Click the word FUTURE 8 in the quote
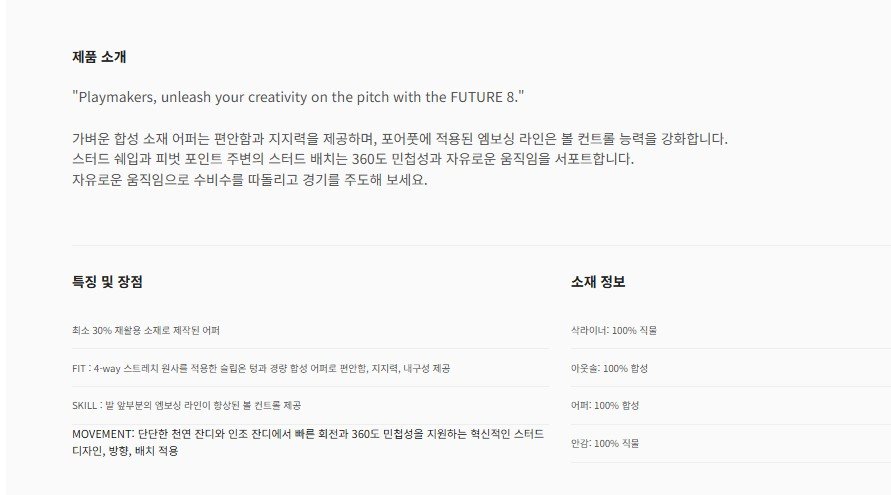This screenshot has height=495, width=891. point(482,97)
